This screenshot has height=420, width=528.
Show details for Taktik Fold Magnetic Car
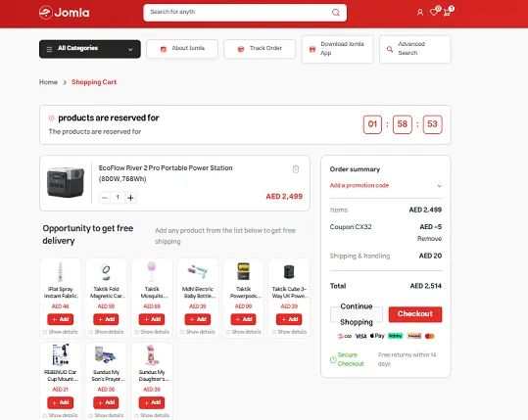(x=106, y=332)
